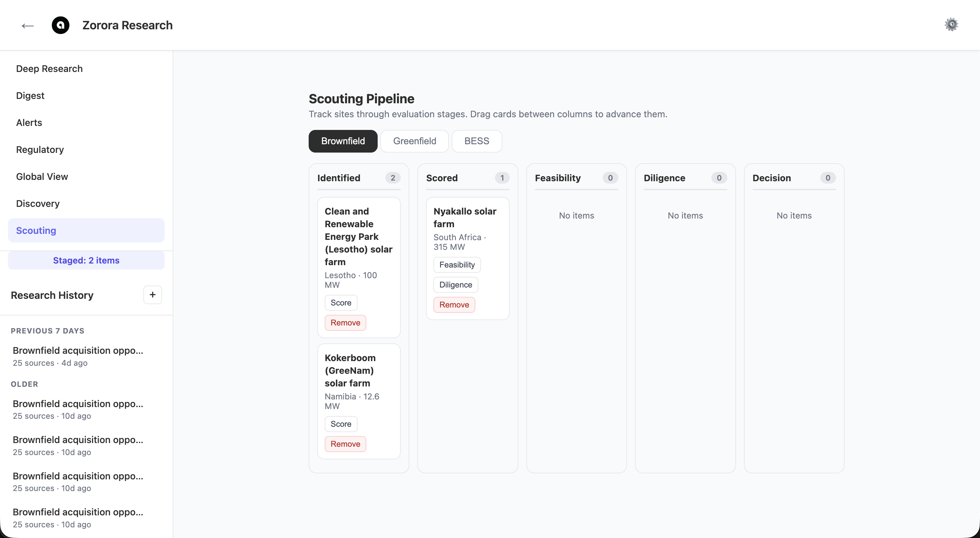Select the Kokerboom (GreeNam) solar farm card
This screenshot has width=980, height=538.
tap(350, 370)
